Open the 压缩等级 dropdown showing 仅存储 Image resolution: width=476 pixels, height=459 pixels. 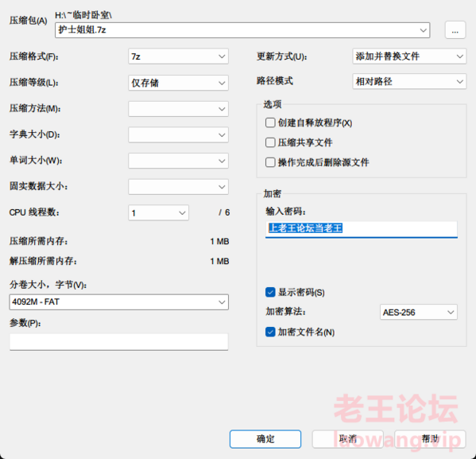click(x=178, y=83)
